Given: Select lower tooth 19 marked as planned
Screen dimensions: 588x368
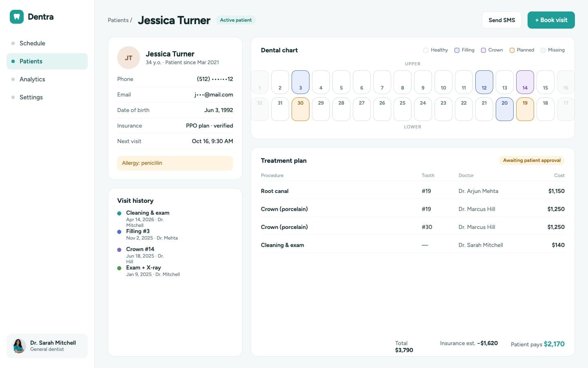Looking at the screenshot, I should point(525,109).
